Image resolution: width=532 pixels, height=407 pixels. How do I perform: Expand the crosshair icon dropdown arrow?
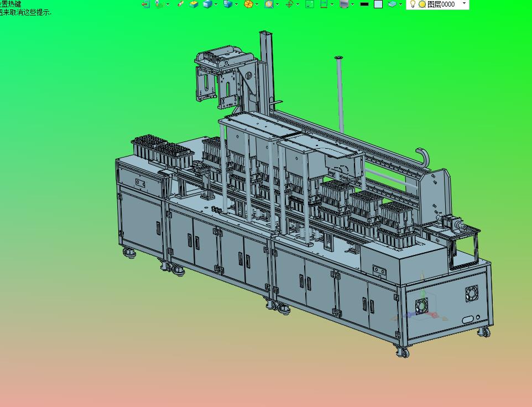pyautogui.click(x=298, y=4)
